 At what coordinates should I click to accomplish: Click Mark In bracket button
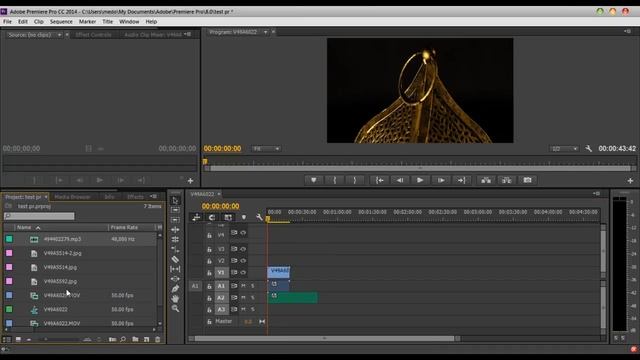click(x=335, y=180)
